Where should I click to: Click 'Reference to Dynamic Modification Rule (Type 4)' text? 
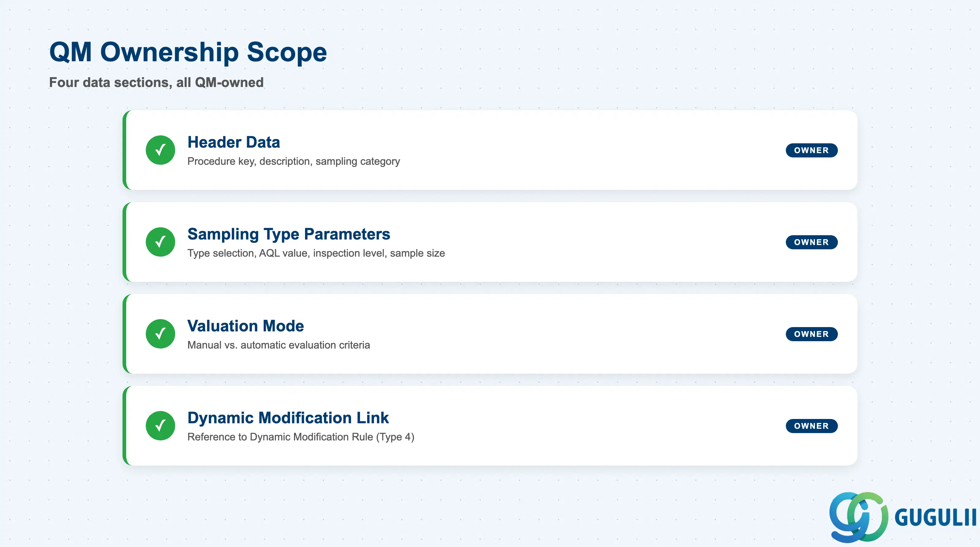click(x=301, y=437)
